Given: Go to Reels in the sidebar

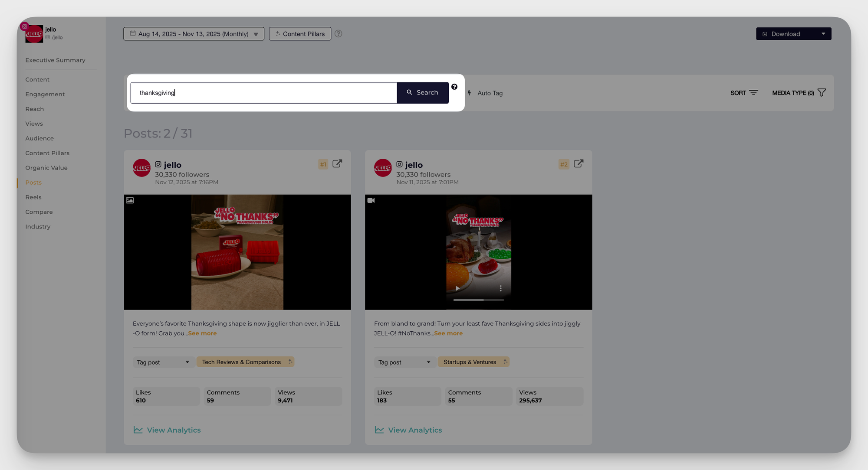Looking at the screenshot, I should pyautogui.click(x=33, y=197).
